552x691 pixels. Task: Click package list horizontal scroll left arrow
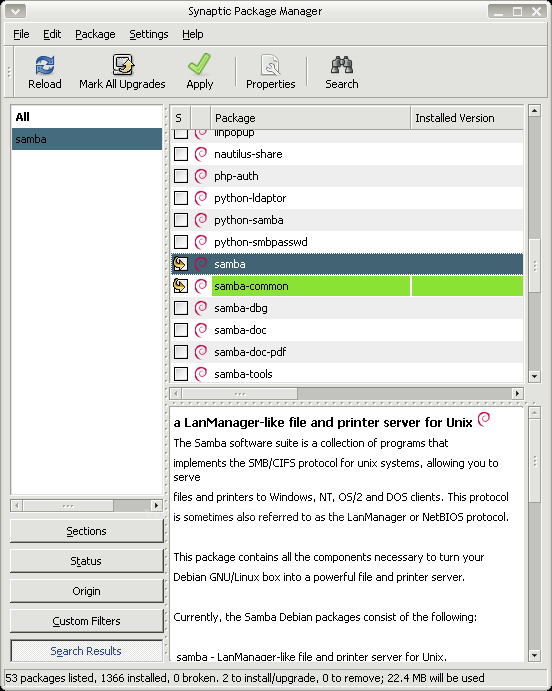(x=176, y=393)
